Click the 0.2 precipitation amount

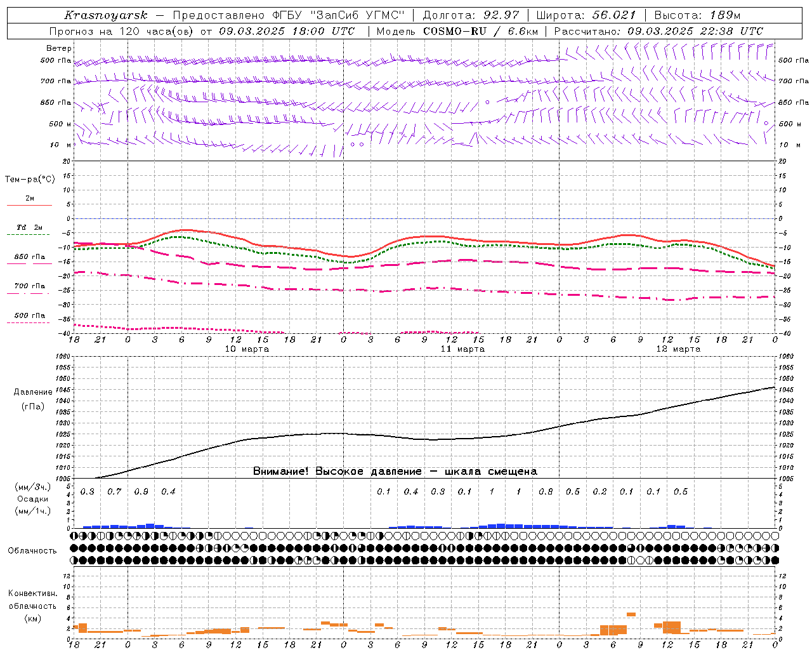[599, 492]
